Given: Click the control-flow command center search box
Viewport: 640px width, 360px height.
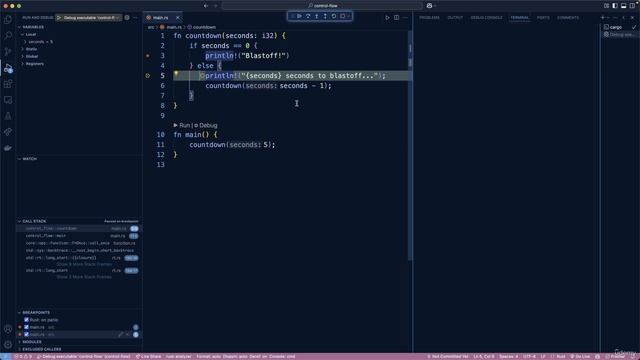Looking at the screenshot, I should [x=322, y=6].
